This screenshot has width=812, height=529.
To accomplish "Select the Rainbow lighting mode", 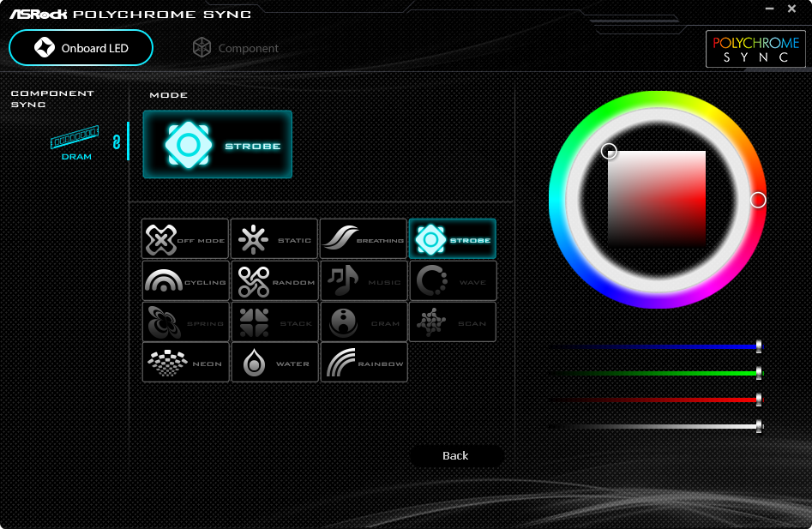I will click(364, 363).
